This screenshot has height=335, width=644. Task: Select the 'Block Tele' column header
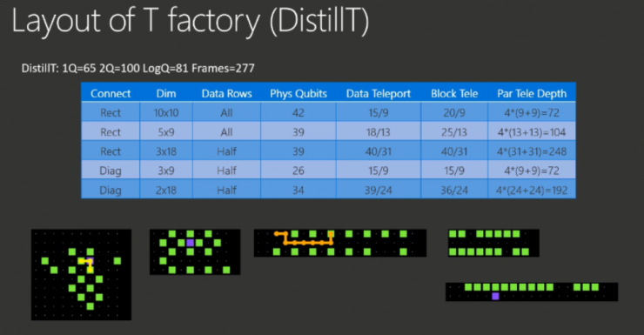tap(454, 94)
